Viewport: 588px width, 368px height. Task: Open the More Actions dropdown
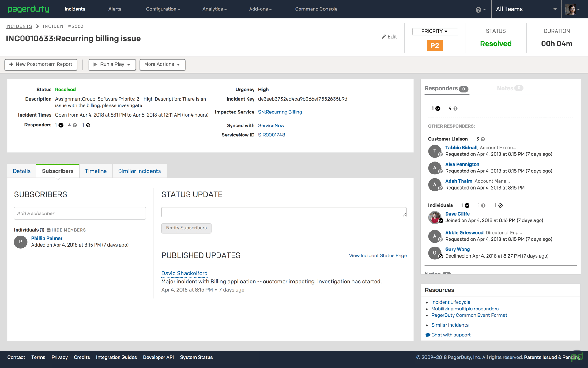tap(162, 64)
